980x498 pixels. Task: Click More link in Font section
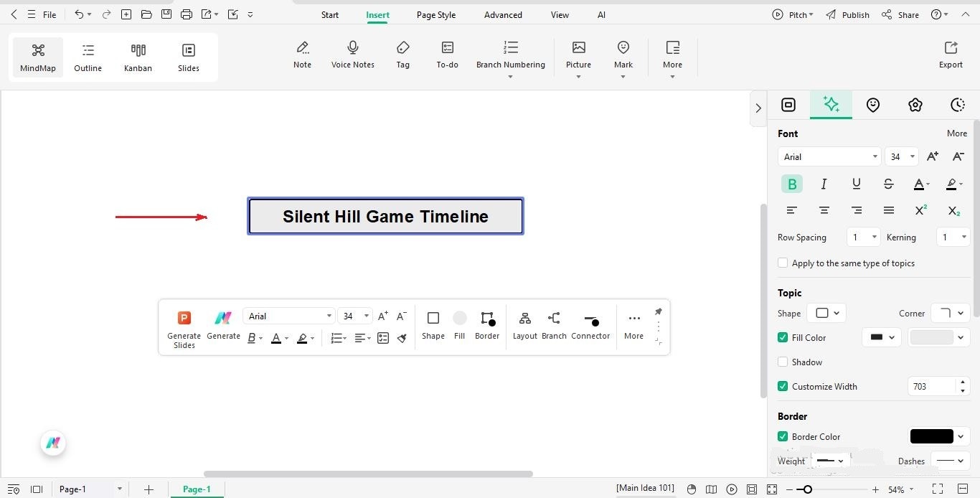click(x=956, y=133)
